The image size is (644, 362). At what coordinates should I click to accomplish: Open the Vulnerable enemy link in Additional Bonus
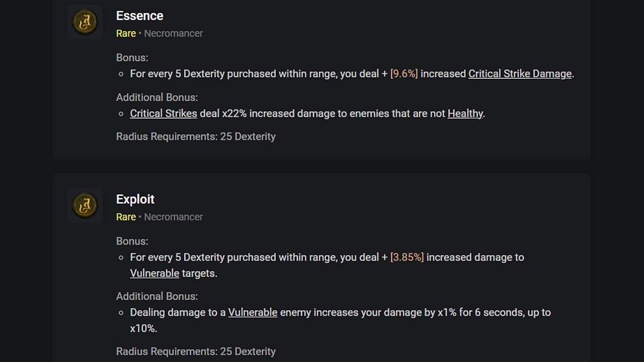(x=253, y=312)
